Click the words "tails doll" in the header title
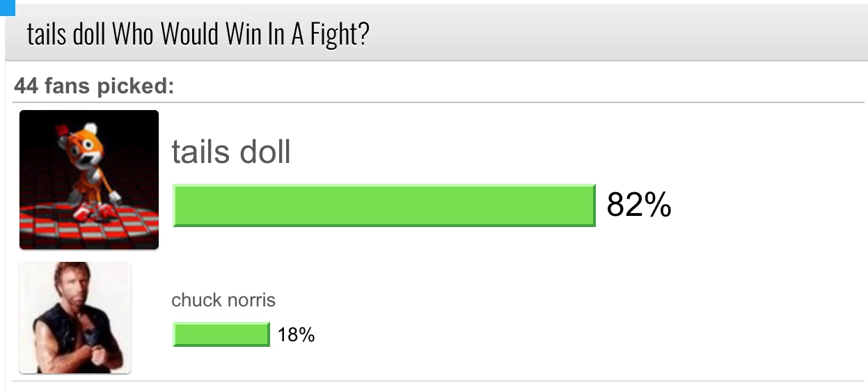 66,34
